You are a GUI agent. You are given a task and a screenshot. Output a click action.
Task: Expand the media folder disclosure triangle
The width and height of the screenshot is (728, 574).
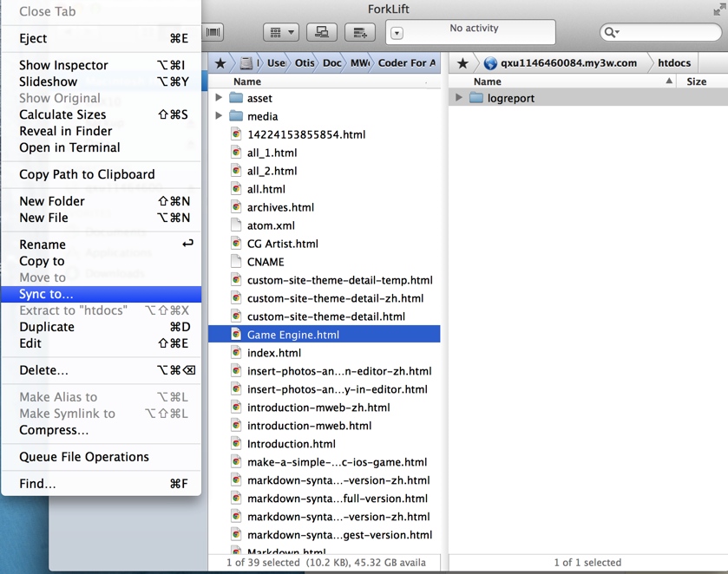point(219,115)
